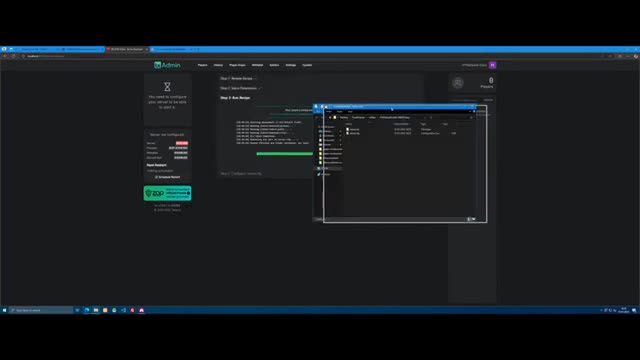Viewport: 640px width, 360px height.
Task: Click the green recipe progress bar
Action: 284,154
